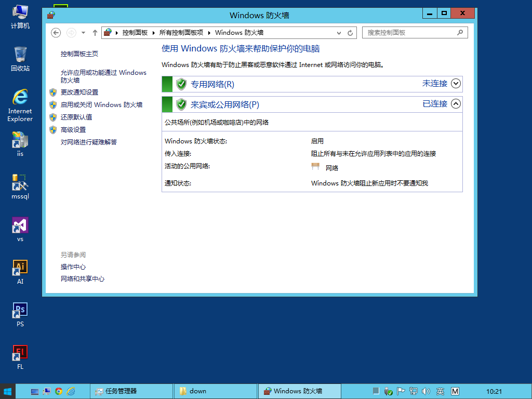The image size is (532, 399).
Task: Switch to 任务管理器 taskbar button
Action: [131, 392]
